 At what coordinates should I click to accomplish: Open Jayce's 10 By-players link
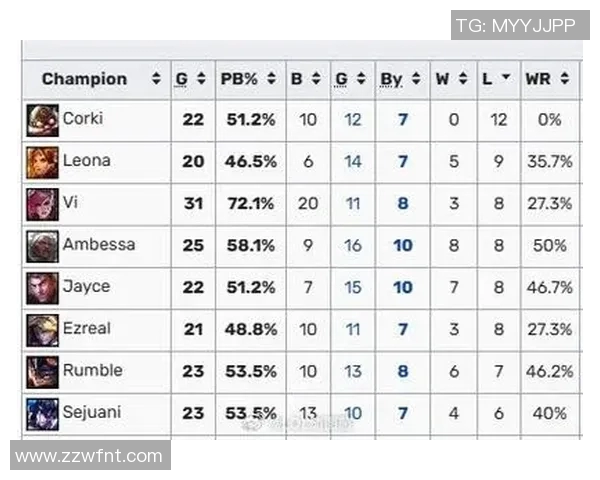point(402,287)
